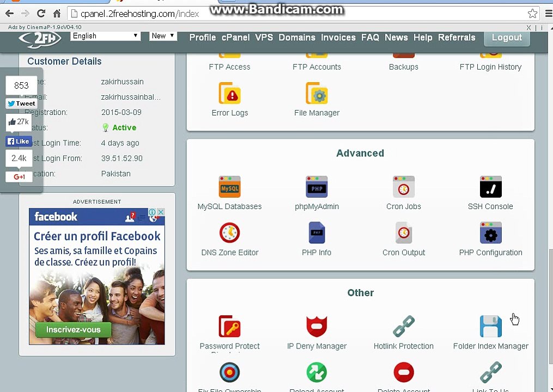The image size is (553, 392).
Task: Open the New theme dropdown
Action: pyautogui.click(x=163, y=36)
